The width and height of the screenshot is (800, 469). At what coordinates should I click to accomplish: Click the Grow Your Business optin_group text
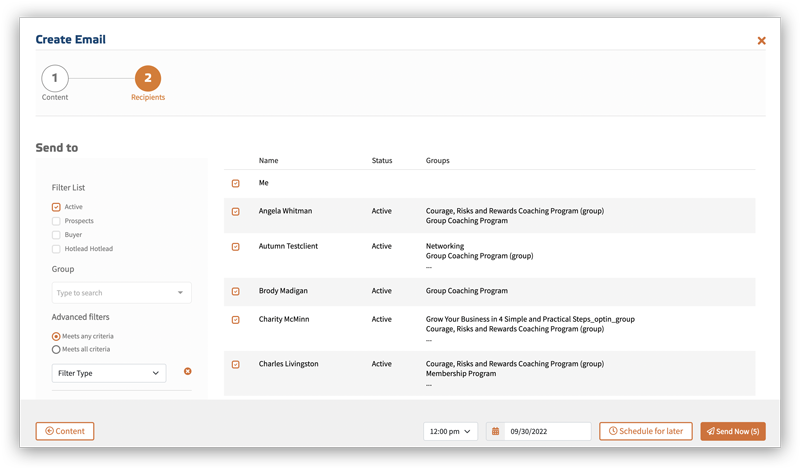(530, 319)
